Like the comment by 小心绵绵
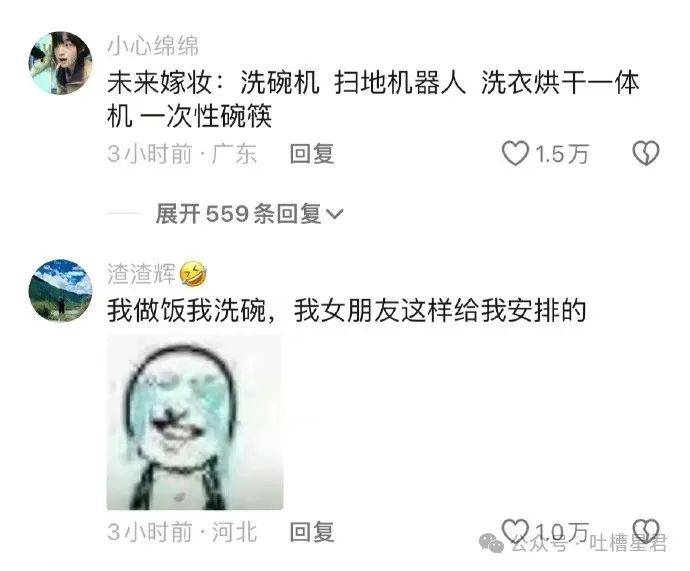This screenshot has width=690, height=571. (515, 154)
